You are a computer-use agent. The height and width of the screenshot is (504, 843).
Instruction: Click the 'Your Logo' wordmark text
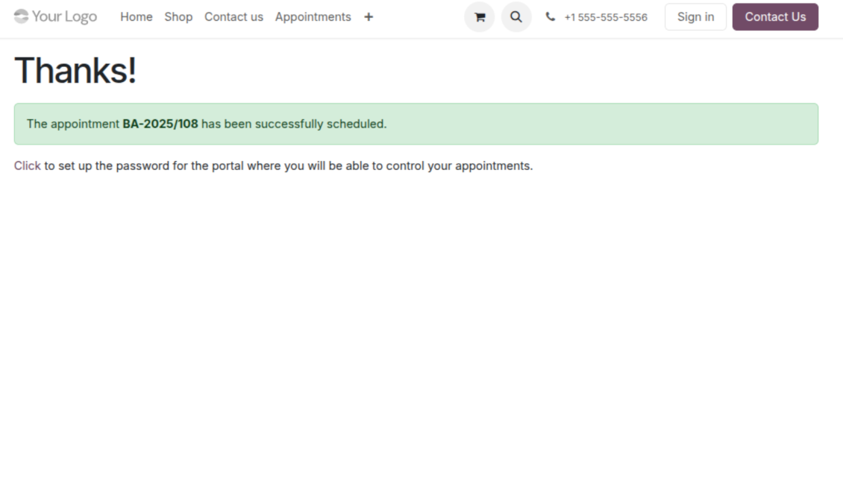[64, 16]
